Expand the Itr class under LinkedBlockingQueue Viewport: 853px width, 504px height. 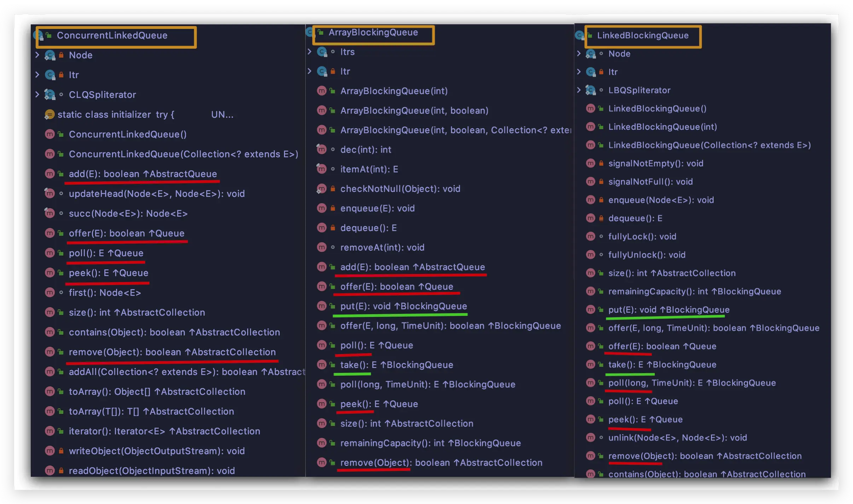579,72
